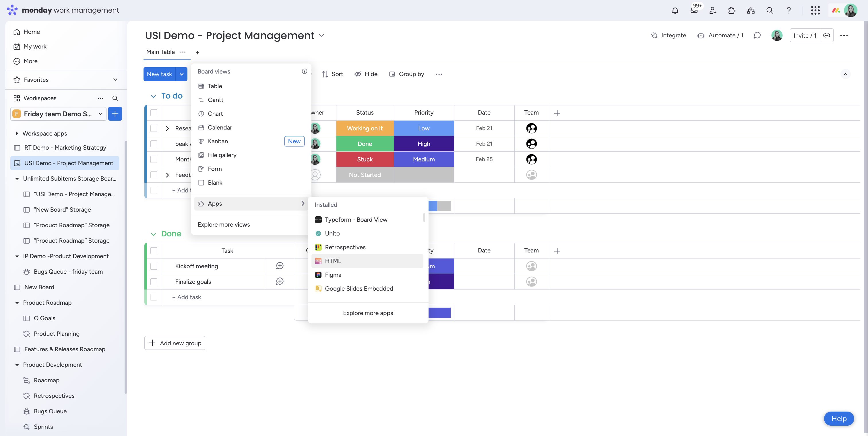Choose Kanban board view
868x436 pixels.
point(251,141)
